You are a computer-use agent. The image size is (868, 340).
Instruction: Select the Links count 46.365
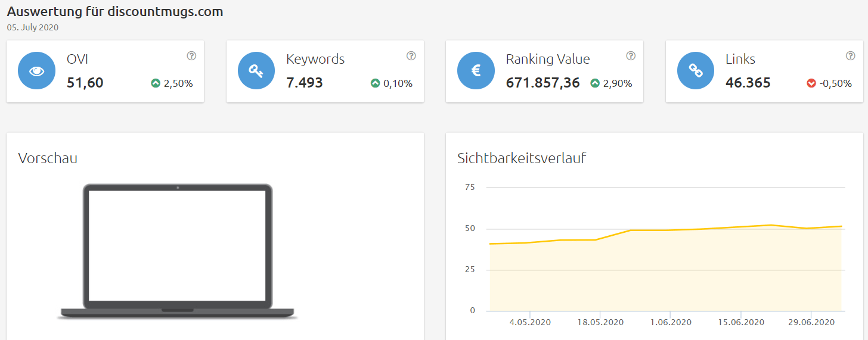pos(748,83)
